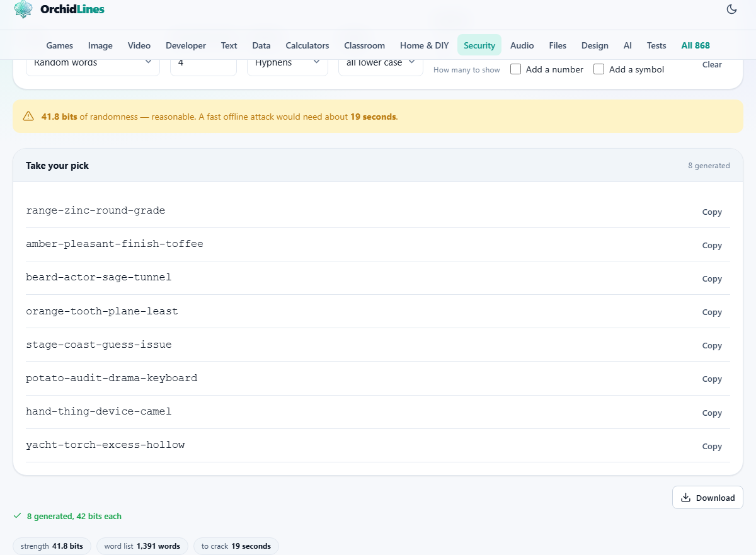Toggle dark mode moon icon
This screenshot has width=756, height=555.
tap(731, 9)
